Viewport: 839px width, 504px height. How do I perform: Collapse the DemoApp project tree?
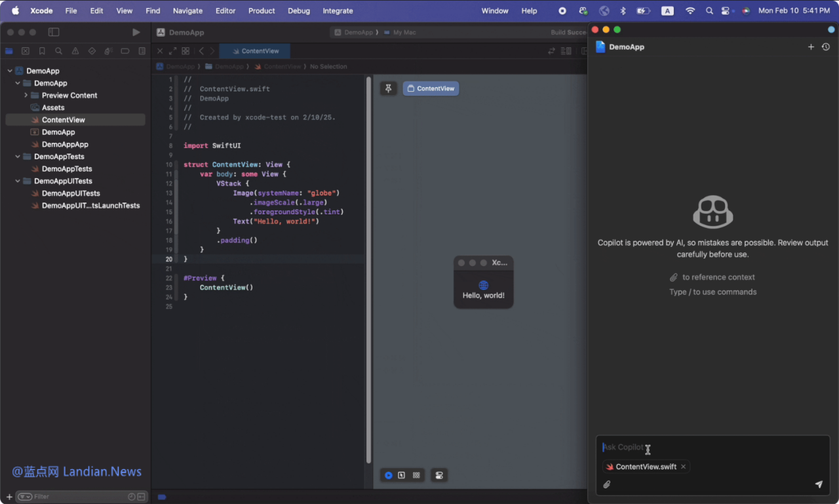click(10, 70)
